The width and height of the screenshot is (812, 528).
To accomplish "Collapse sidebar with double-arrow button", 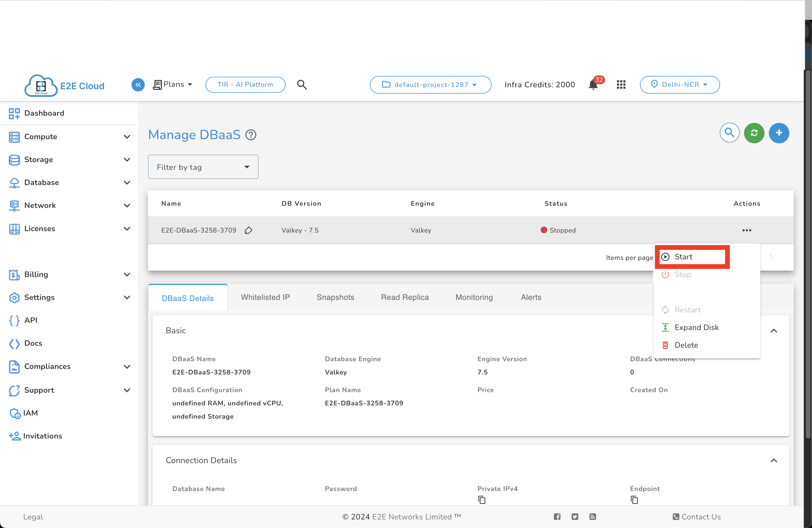I will (138, 85).
